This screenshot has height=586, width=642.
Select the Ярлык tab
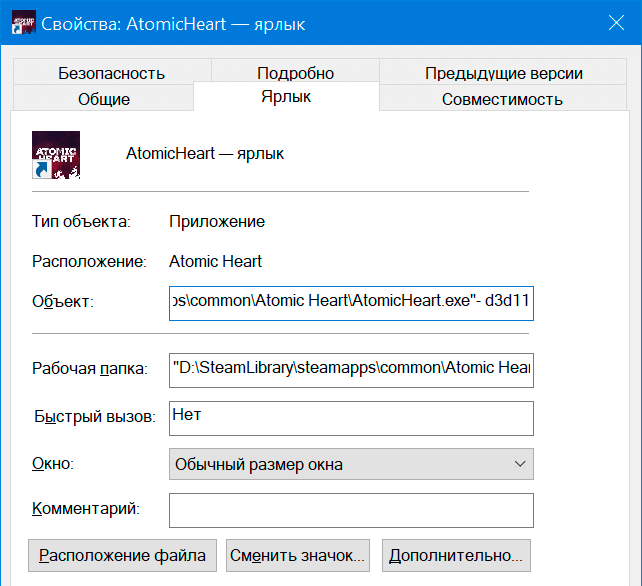[x=286, y=97]
